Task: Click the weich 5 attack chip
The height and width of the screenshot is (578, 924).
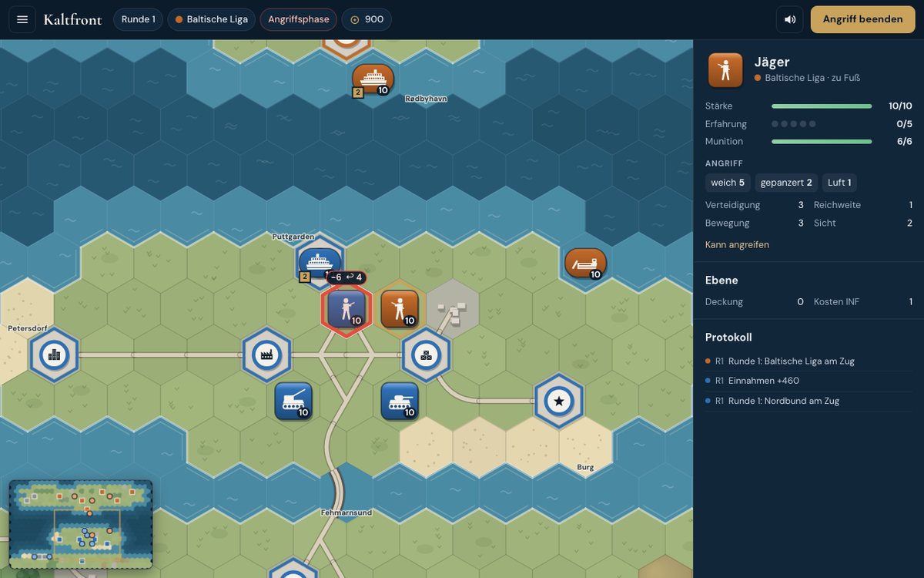Action: point(728,183)
